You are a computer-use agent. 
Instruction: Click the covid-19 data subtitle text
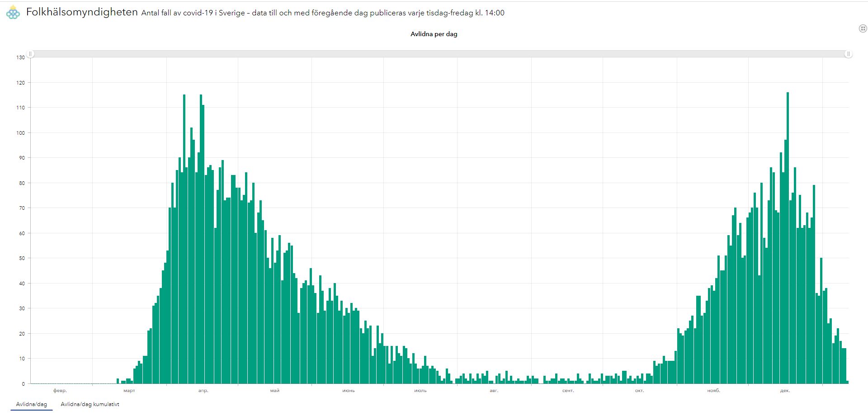point(323,13)
